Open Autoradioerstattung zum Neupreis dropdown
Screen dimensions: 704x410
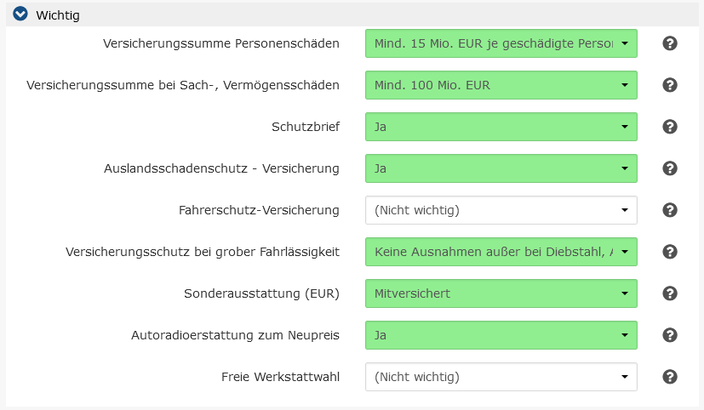pos(501,335)
